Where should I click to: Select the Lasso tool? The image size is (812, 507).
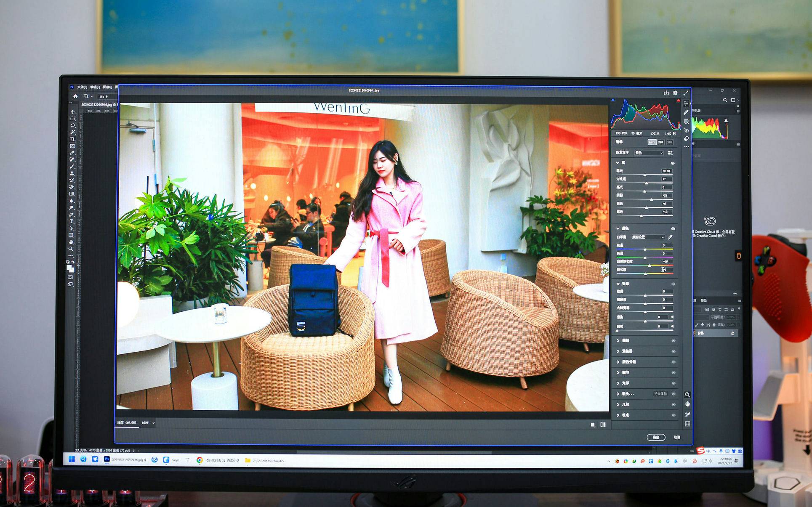coord(72,125)
